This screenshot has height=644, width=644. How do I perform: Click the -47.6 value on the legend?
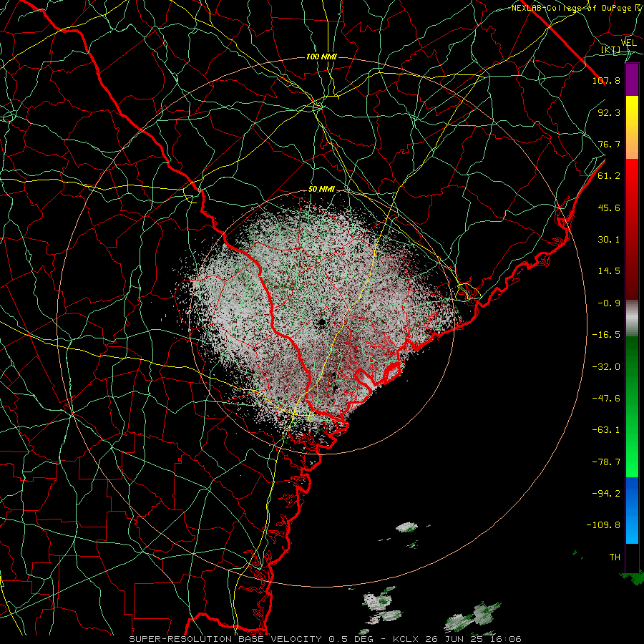(x=606, y=399)
